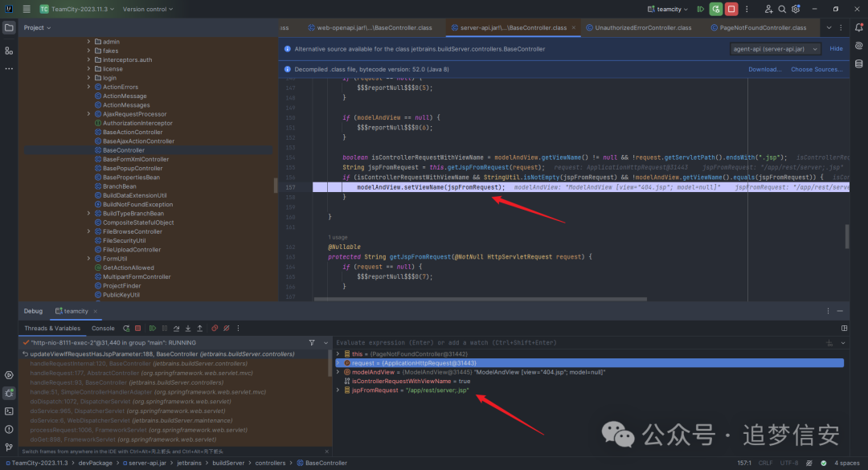Click the green Rerun debug button in top toolbar
The height and width of the screenshot is (470, 868).
716,9
